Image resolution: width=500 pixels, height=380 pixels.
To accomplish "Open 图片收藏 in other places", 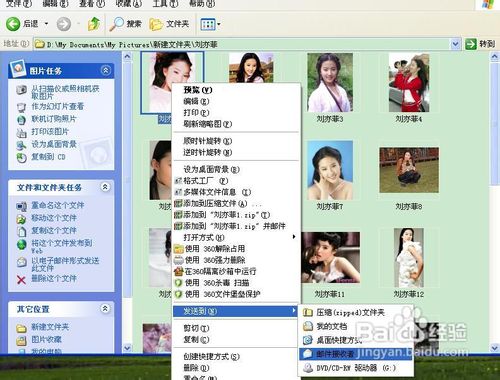I will click(46, 340).
